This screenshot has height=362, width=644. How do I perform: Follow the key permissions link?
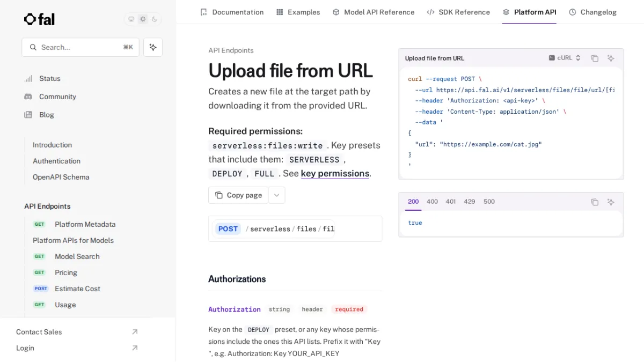coord(335,173)
